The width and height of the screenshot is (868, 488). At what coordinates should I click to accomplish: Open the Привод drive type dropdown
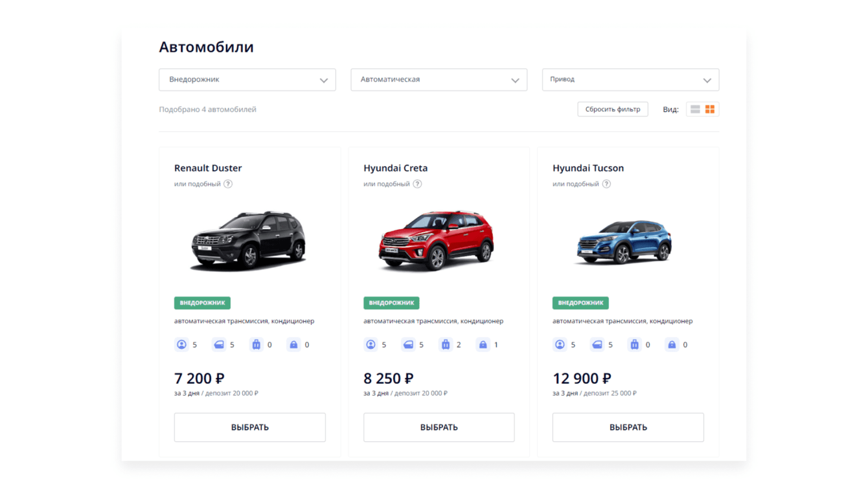pyautogui.click(x=630, y=80)
